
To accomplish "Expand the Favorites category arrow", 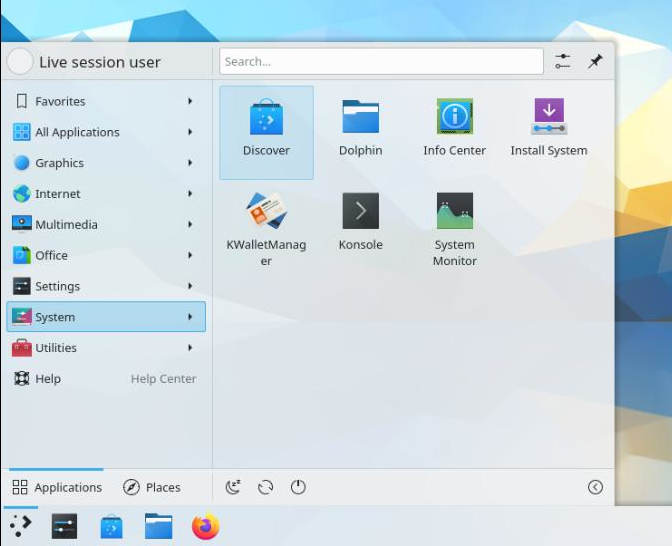I will 190,101.
